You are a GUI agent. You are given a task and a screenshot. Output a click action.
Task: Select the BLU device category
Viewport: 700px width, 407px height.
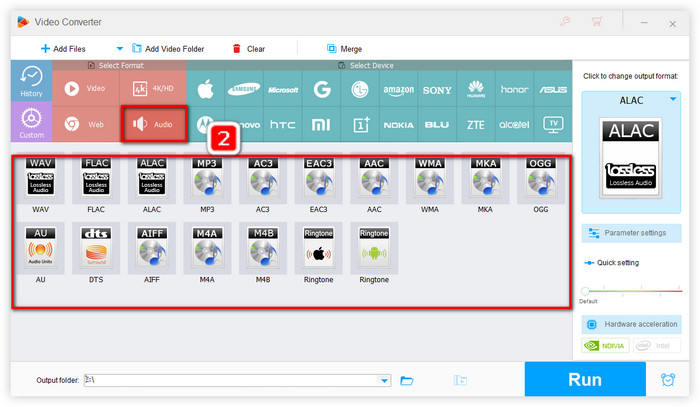437,125
